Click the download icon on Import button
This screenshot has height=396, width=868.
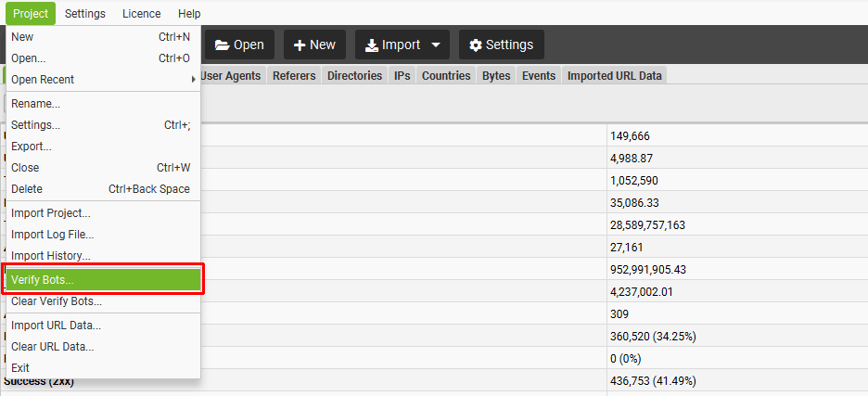(x=371, y=45)
